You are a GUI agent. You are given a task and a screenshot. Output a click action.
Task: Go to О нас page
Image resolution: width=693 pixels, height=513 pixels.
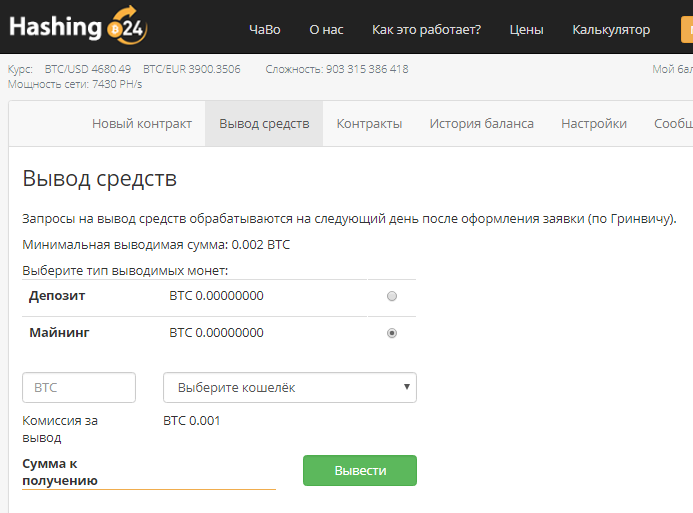coord(326,30)
